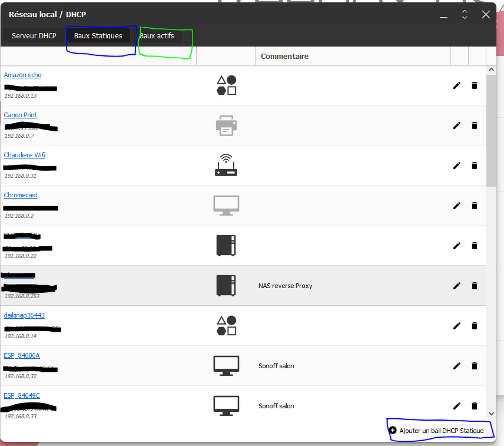Viewport: 504px width, 446px height.
Task: Expand the window using the up-down chevron
Action: pyautogui.click(x=465, y=15)
